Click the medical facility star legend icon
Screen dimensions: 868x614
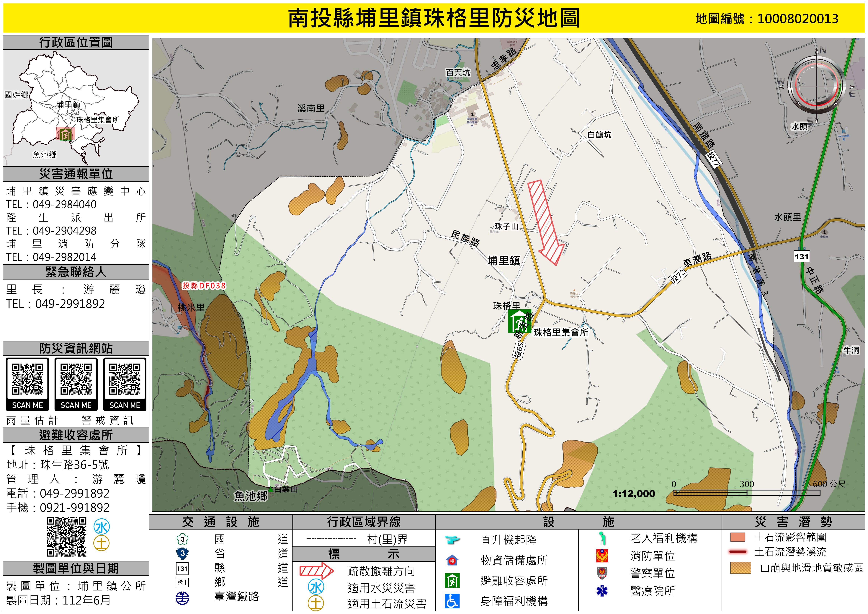tap(602, 591)
